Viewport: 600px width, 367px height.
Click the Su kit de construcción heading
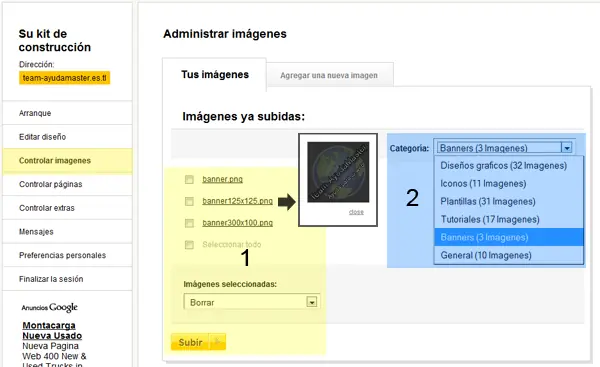55,40
